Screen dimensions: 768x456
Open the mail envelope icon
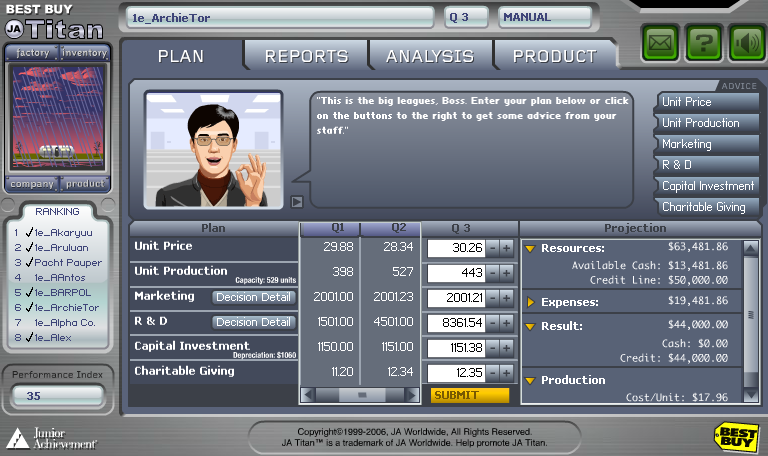[x=660, y=43]
